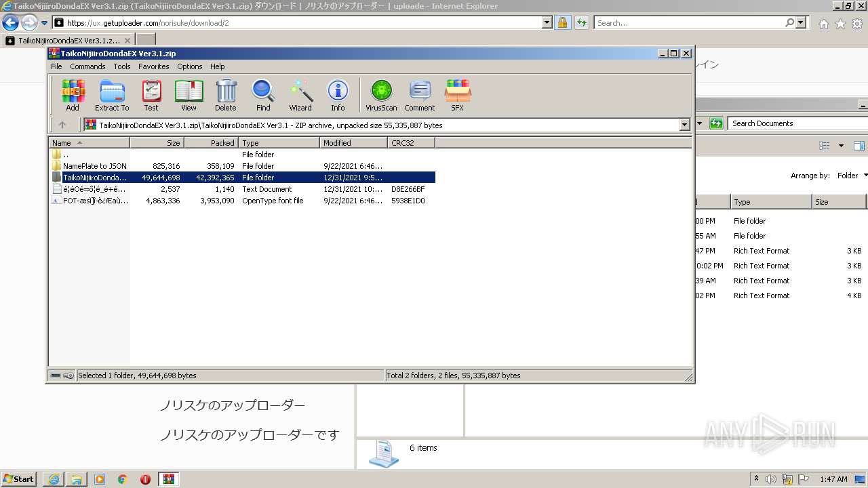Open the Comment tool
This screenshot has width=868, height=488.
(420, 96)
